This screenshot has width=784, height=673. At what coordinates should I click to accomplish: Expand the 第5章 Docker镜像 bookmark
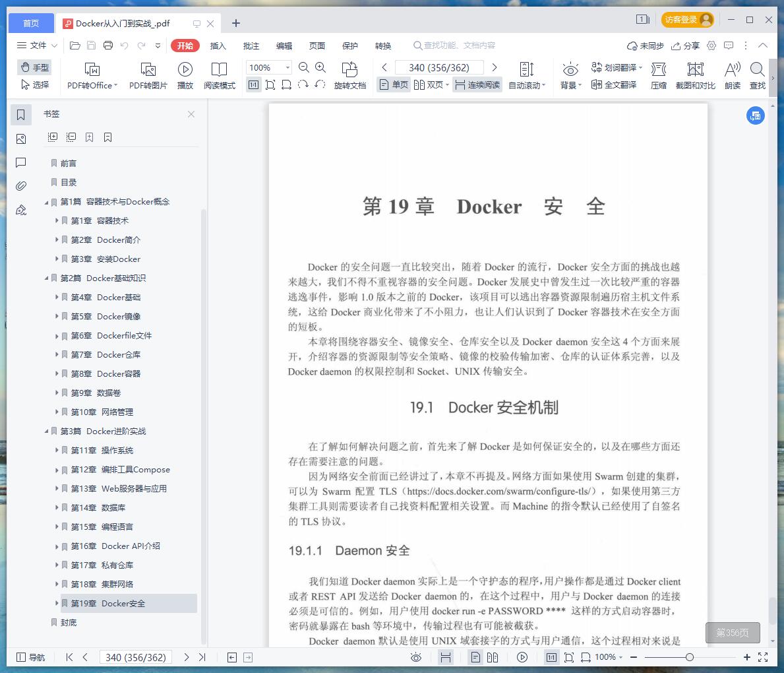(x=57, y=316)
